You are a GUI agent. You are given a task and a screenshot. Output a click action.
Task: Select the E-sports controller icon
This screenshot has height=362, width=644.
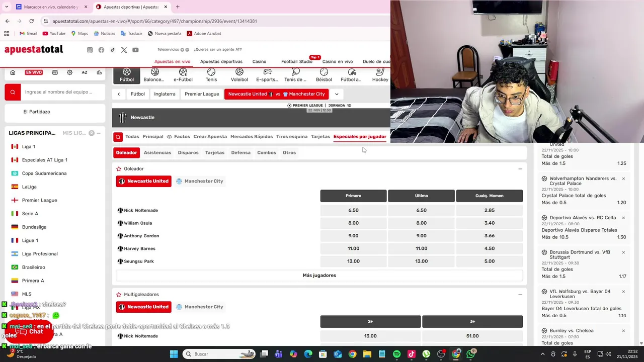tap(267, 75)
